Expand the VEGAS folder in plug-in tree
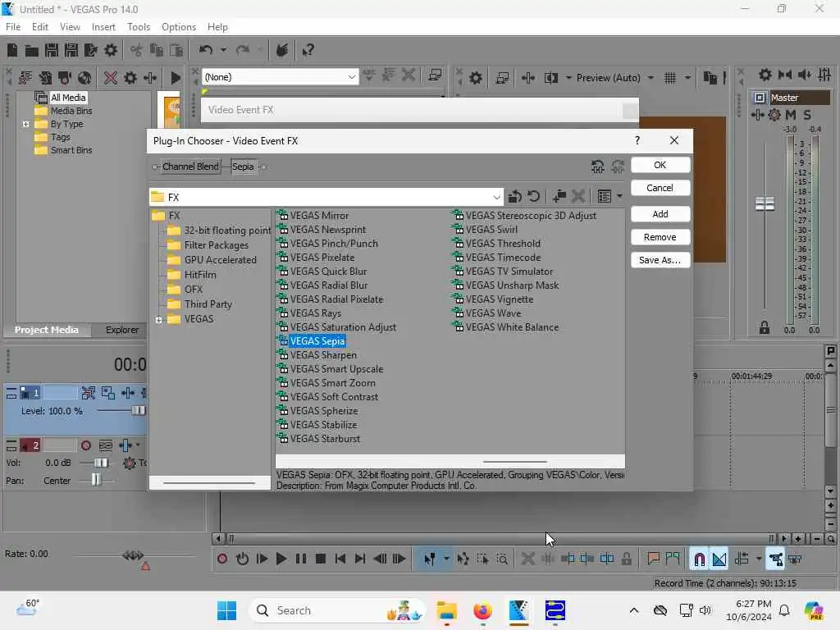 tap(159, 320)
